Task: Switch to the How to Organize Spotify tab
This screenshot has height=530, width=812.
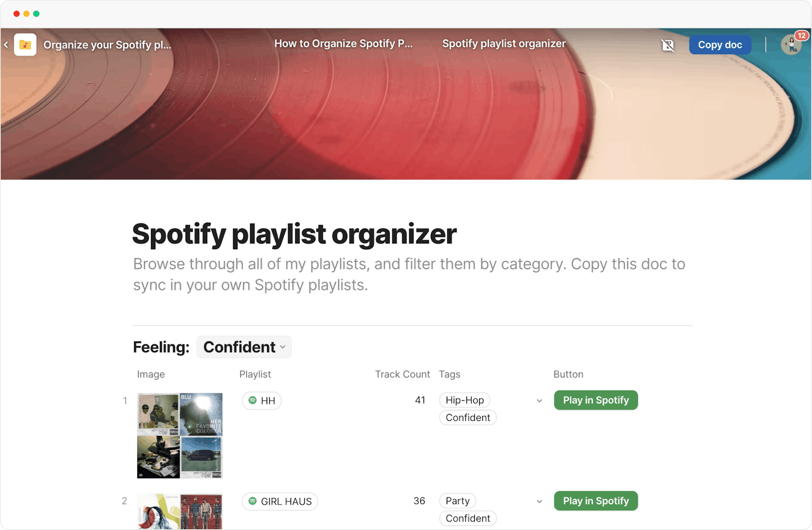Action: coord(343,43)
